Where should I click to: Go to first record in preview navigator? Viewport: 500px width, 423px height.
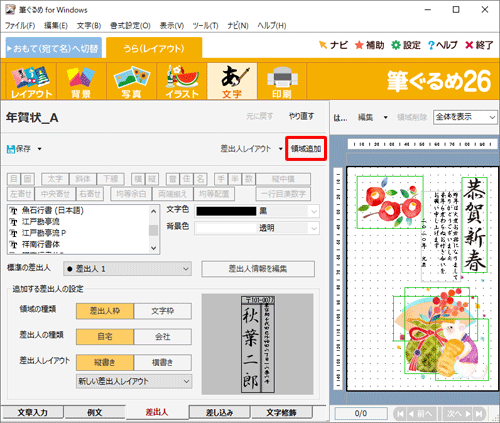[400, 414]
